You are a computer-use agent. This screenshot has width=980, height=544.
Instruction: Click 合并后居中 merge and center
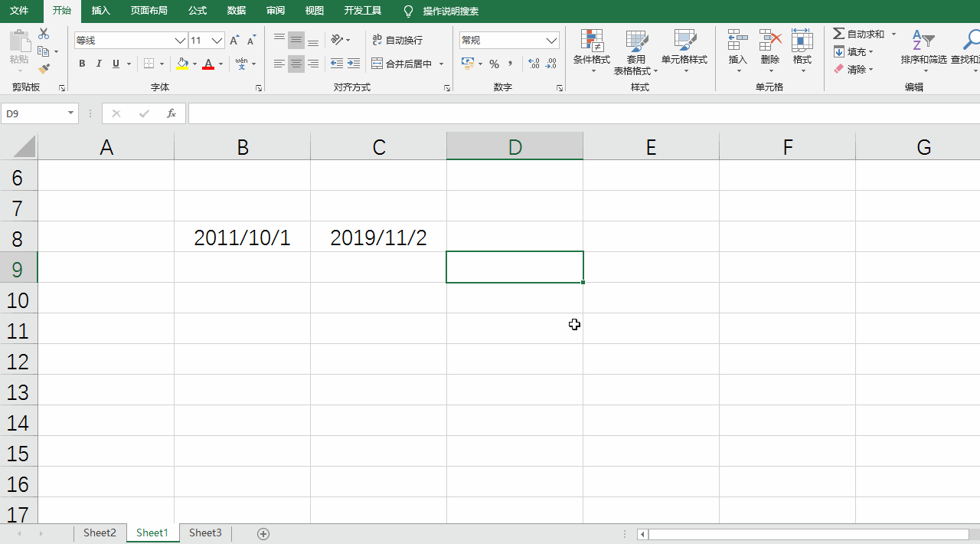coord(402,64)
